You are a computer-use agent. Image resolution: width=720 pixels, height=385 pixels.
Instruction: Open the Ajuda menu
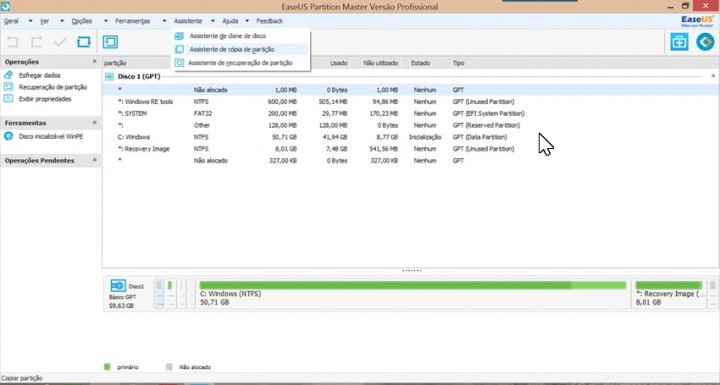point(230,21)
